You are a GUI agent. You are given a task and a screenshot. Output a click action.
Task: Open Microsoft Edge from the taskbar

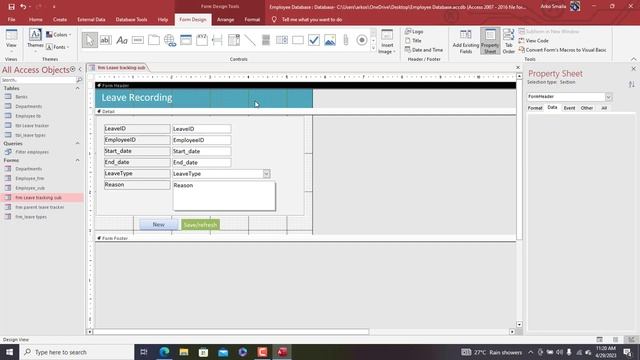[x=164, y=352]
